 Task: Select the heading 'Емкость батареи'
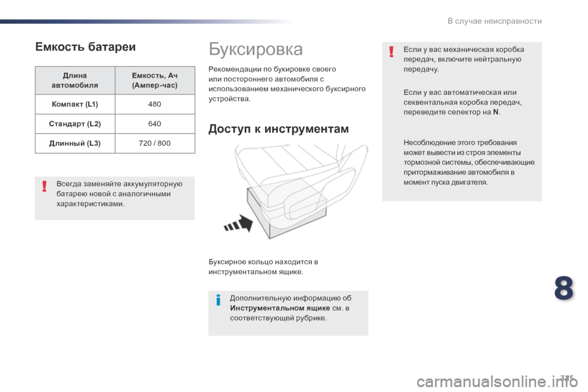(x=86, y=47)
